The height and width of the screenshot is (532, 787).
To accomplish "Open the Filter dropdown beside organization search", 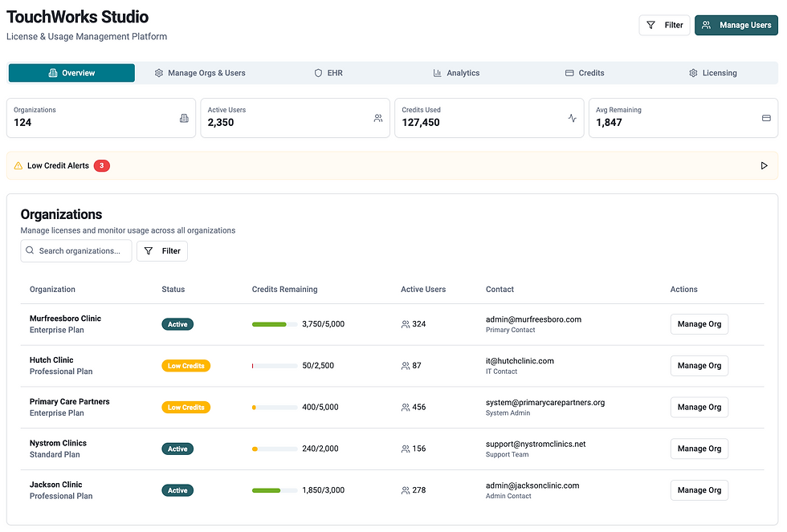I will pyautogui.click(x=162, y=251).
